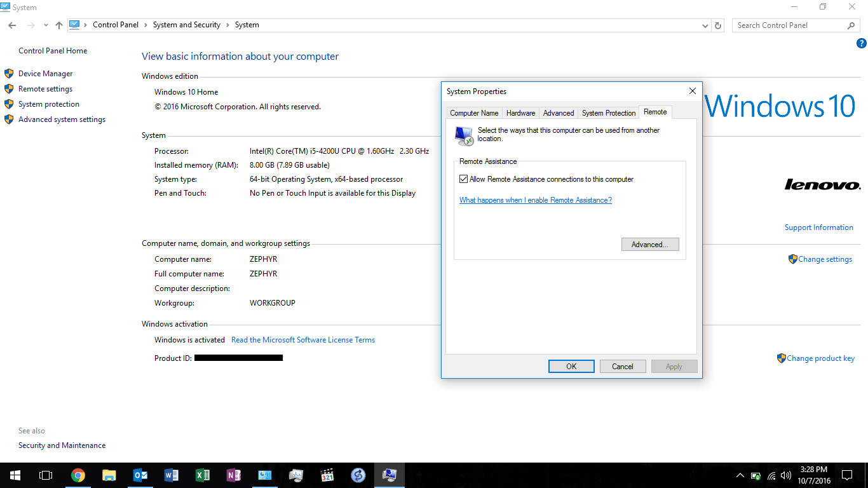The width and height of the screenshot is (868, 488).
Task: Click Change settings link
Action: click(x=825, y=259)
